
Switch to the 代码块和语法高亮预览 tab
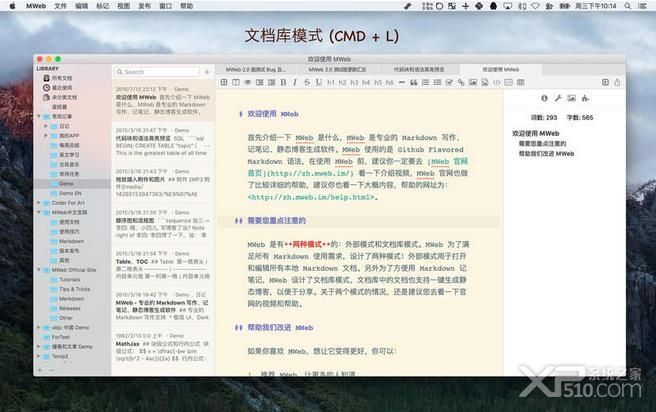[x=419, y=69]
